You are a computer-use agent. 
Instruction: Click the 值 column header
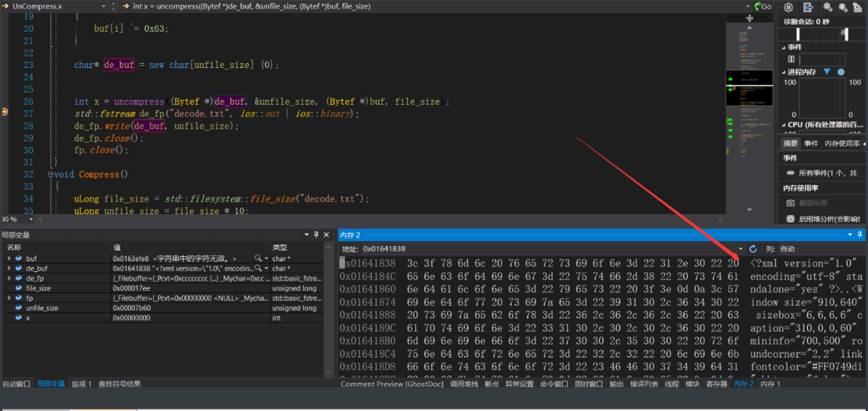[190, 247]
